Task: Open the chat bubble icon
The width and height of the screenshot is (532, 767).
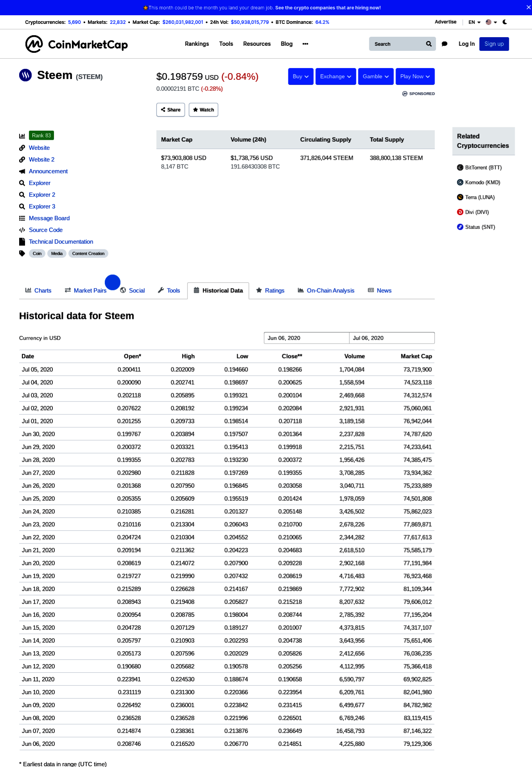Action: click(444, 44)
